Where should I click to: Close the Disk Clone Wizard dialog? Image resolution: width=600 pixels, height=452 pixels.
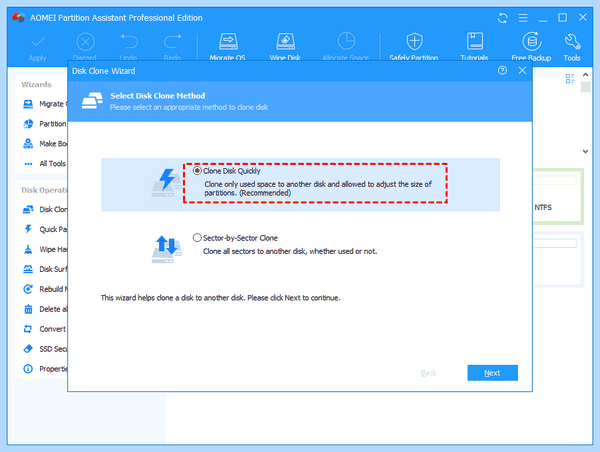[x=522, y=70]
